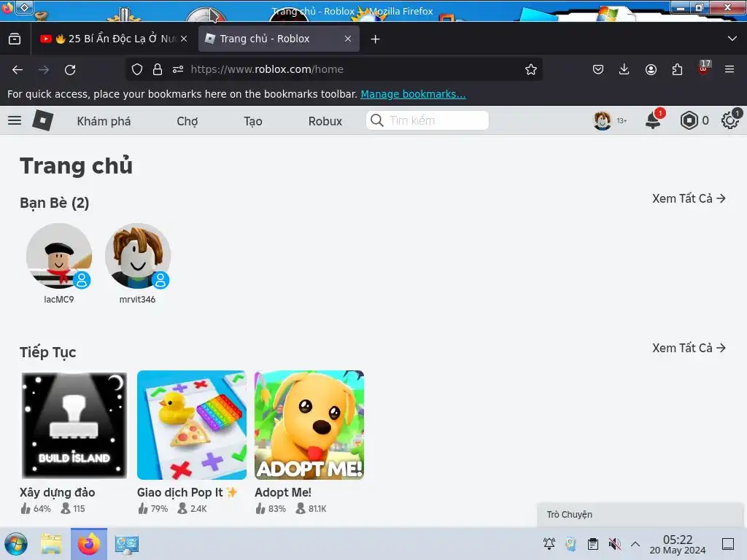Open file explorer from the taskbar
This screenshot has height=560, width=747.
pos(51,544)
